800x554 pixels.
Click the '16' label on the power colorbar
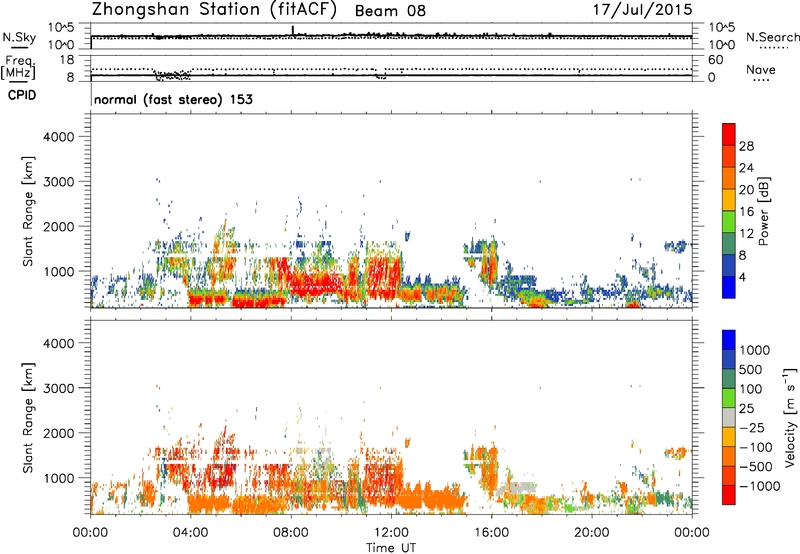(x=746, y=212)
